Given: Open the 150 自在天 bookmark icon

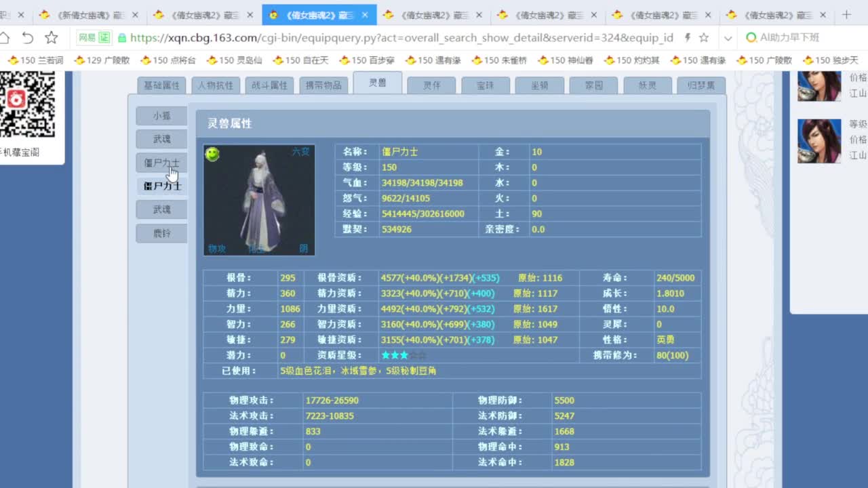Looking at the screenshot, I should (x=279, y=60).
